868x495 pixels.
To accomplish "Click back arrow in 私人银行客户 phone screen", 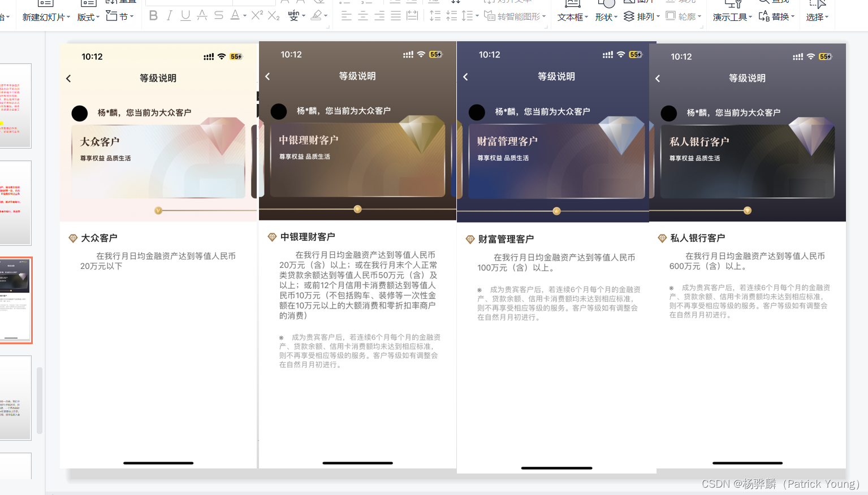I will click(658, 79).
